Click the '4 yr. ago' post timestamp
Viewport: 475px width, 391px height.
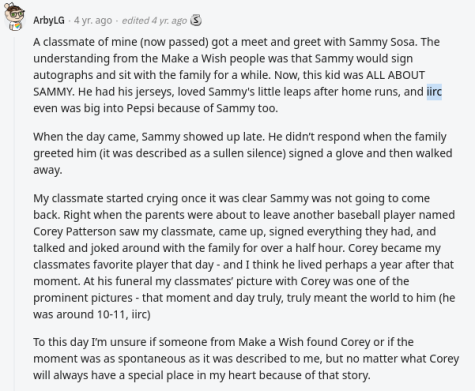tap(93, 20)
